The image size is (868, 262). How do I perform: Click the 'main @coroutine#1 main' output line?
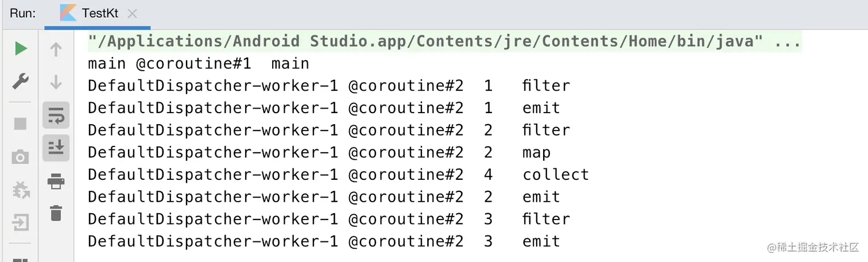click(199, 63)
